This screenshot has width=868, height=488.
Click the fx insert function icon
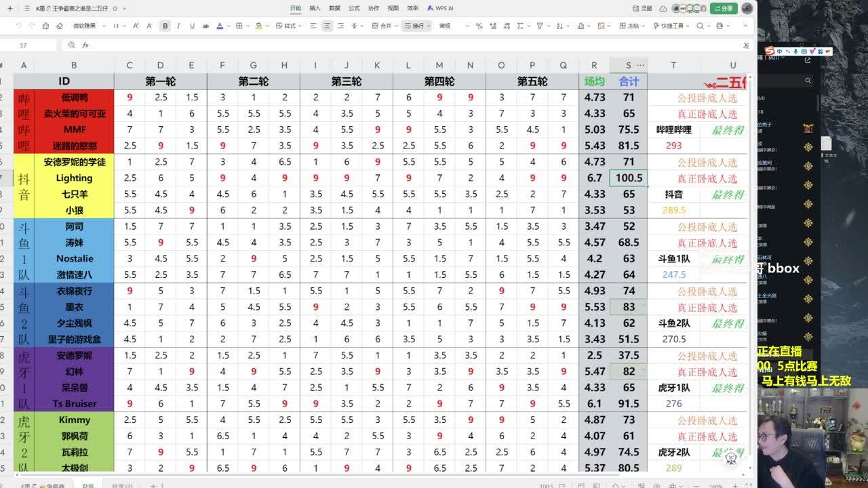(85, 45)
